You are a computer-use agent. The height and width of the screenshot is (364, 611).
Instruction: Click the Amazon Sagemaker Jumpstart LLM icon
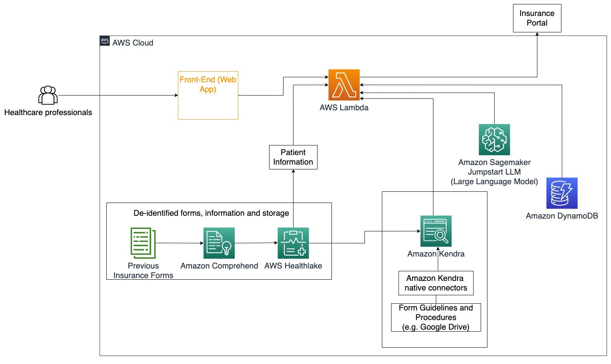pyautogui.click(x=494, y=139)
